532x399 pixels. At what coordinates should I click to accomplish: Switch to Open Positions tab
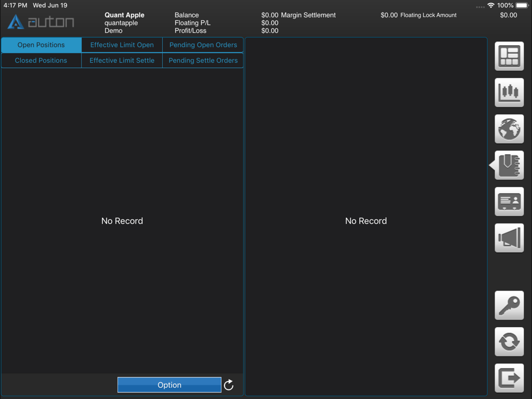[x=41, y=45]
